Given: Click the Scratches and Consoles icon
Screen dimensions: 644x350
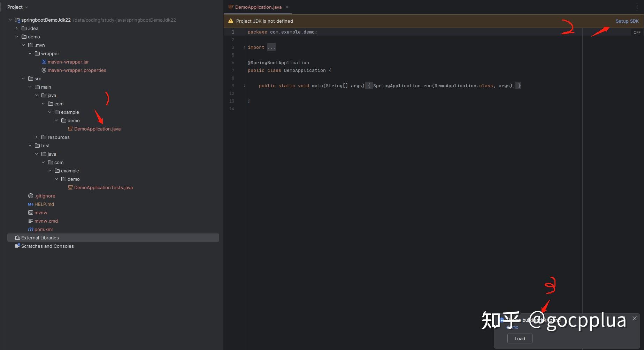Looking at the screenshot, I should click(x=17, y=246).
